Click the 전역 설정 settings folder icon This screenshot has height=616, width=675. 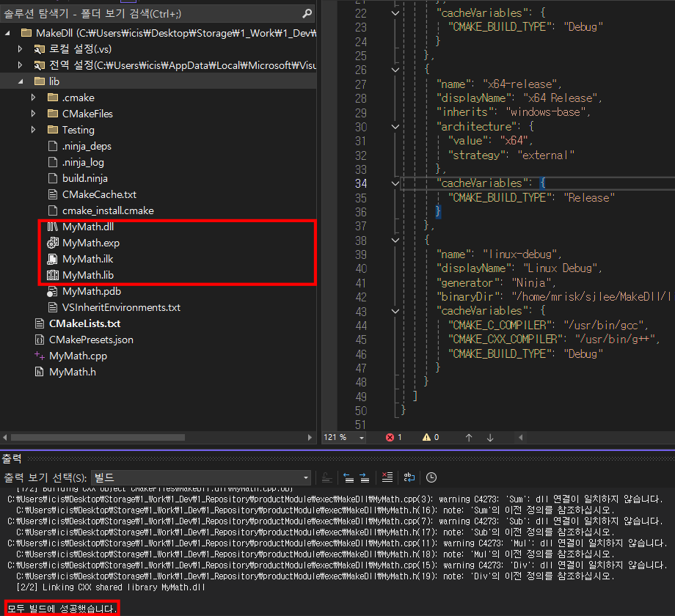(x=40, y=65)
